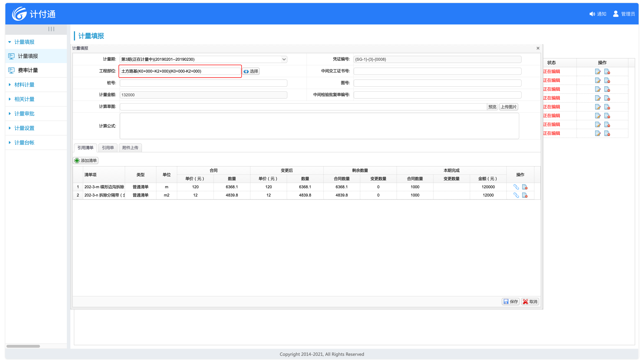Click the 管理员 user icon
Viewport: 644px width, 362px height.
(616, 14)
